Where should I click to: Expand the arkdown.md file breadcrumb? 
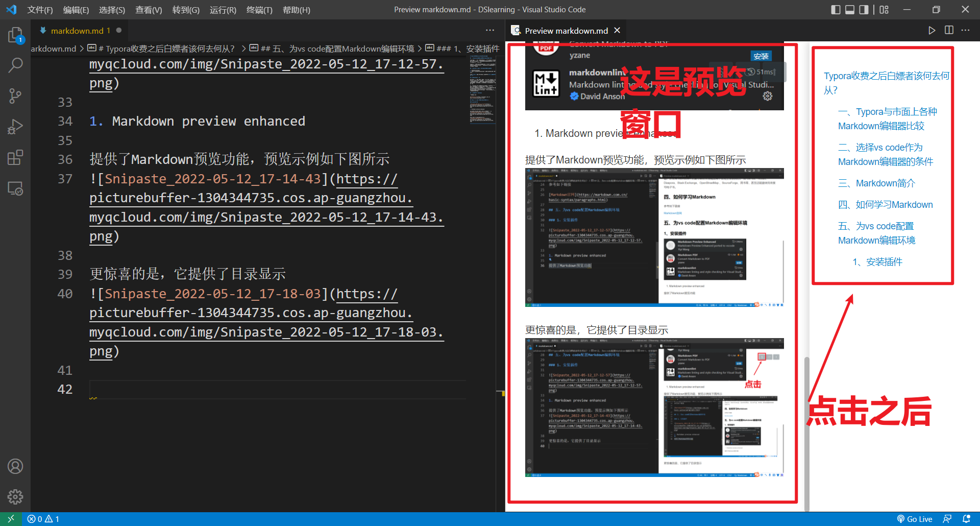point(54,49)
